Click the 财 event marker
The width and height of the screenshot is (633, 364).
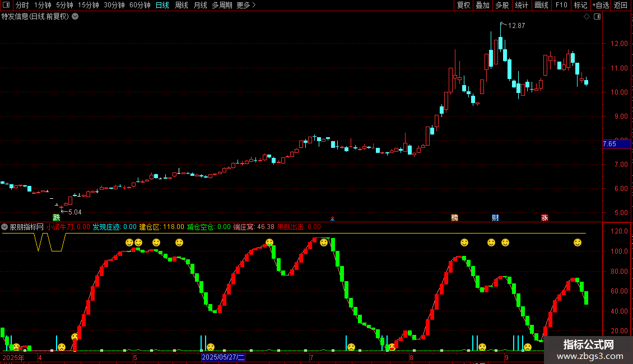pyautogui.click(x=495, y=217)
